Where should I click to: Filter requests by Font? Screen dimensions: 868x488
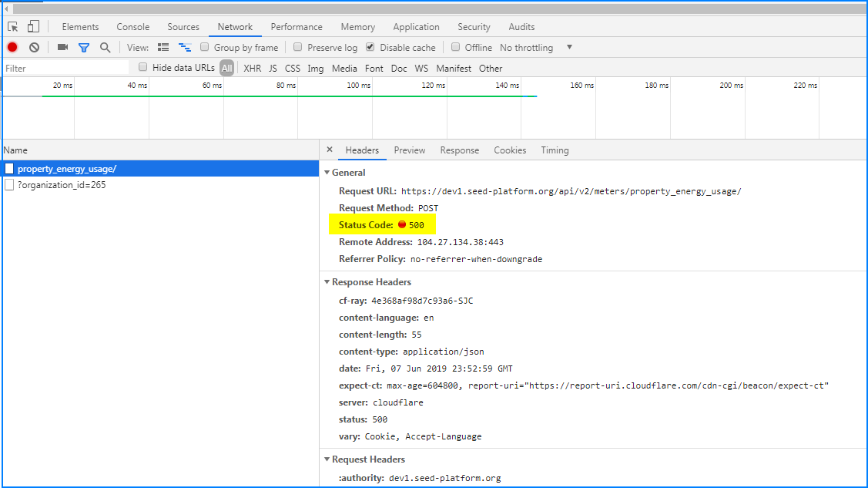coord(374,68)
